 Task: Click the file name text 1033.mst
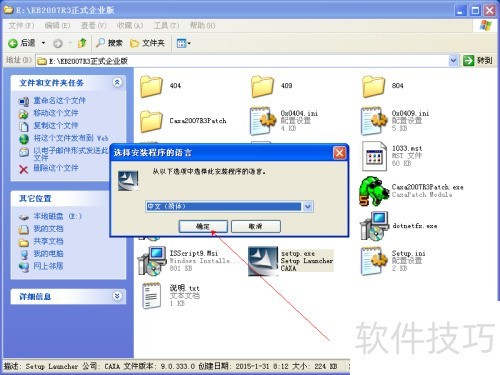click(x=407, y=148)
